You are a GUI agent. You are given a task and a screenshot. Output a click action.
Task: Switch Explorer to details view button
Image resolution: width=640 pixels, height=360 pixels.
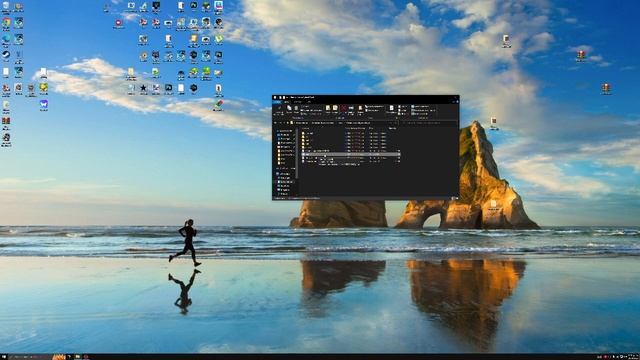click(x=452, y=198)
